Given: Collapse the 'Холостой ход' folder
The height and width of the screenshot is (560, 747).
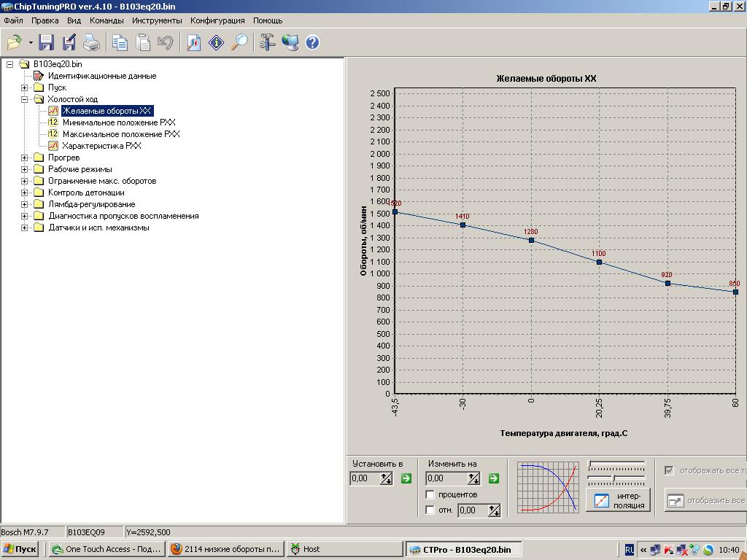Looking at the screenshot, I should tap(25, 99).
